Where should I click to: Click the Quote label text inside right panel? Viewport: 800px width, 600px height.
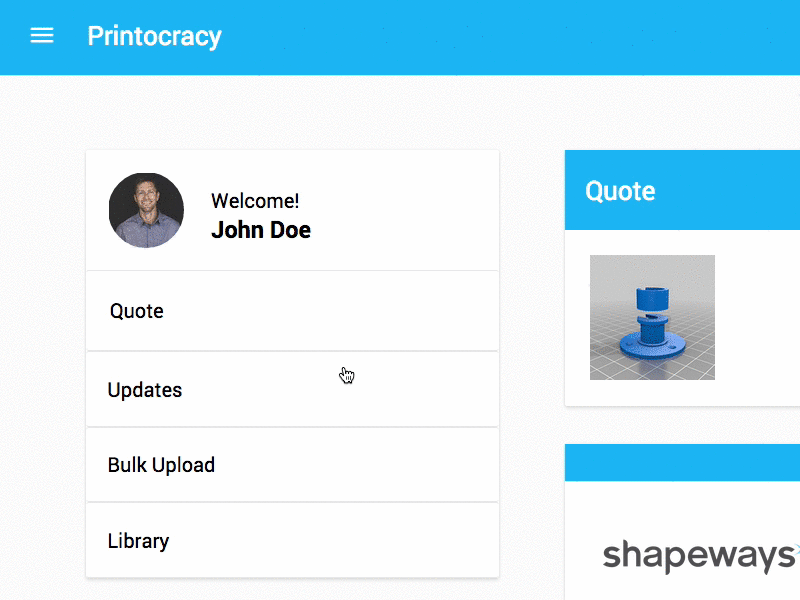[x=620, y=191]
